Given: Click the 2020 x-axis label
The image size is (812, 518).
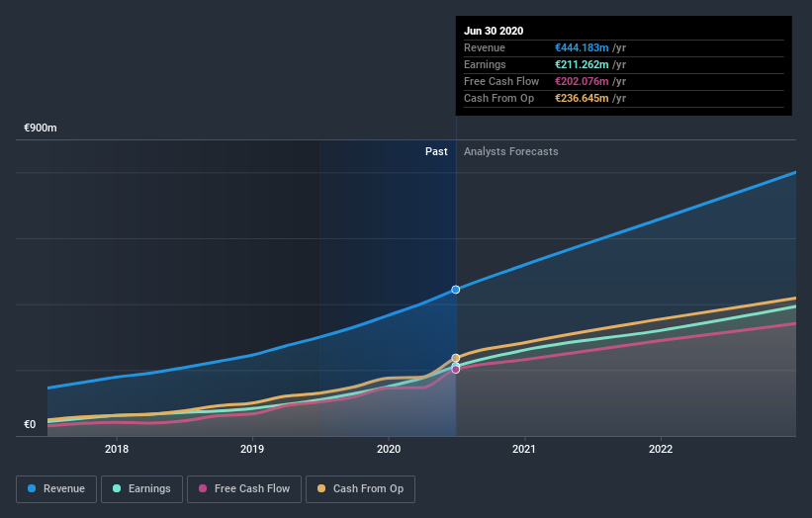Looking at the screenshot, I should click(389, 449).
